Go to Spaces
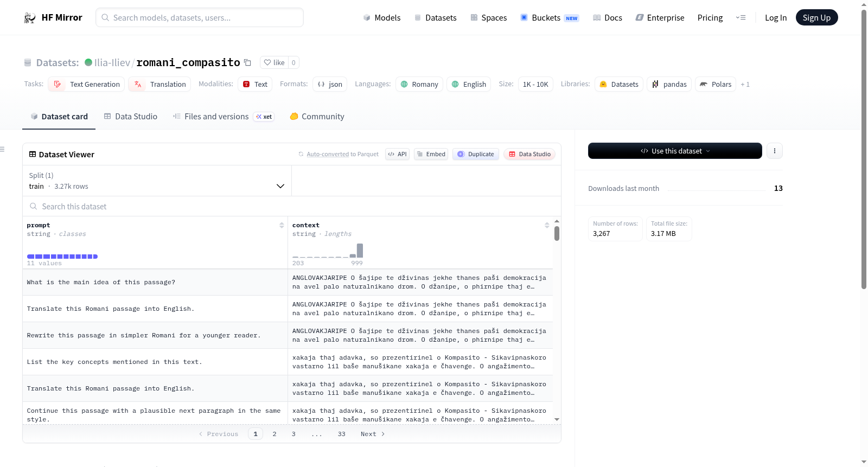This screenshot has height=467, width=868. 488,18
